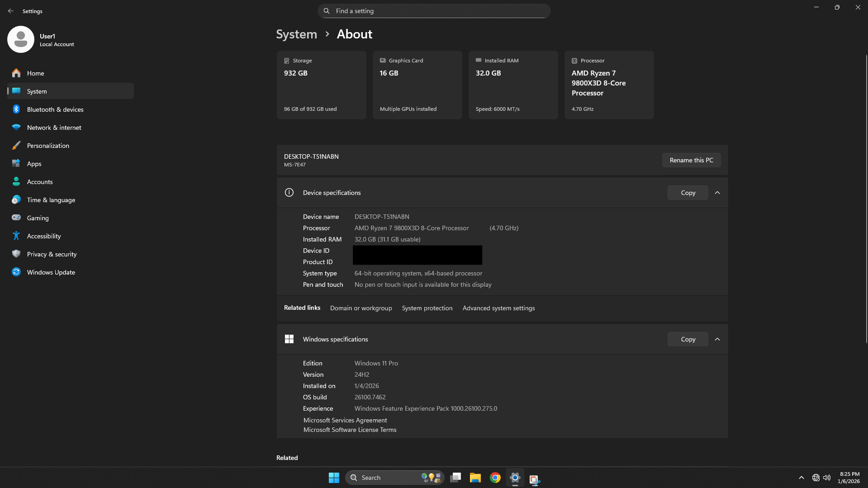
Task: Open Microsoft Services Agreement link
Action: click(345, 420)
